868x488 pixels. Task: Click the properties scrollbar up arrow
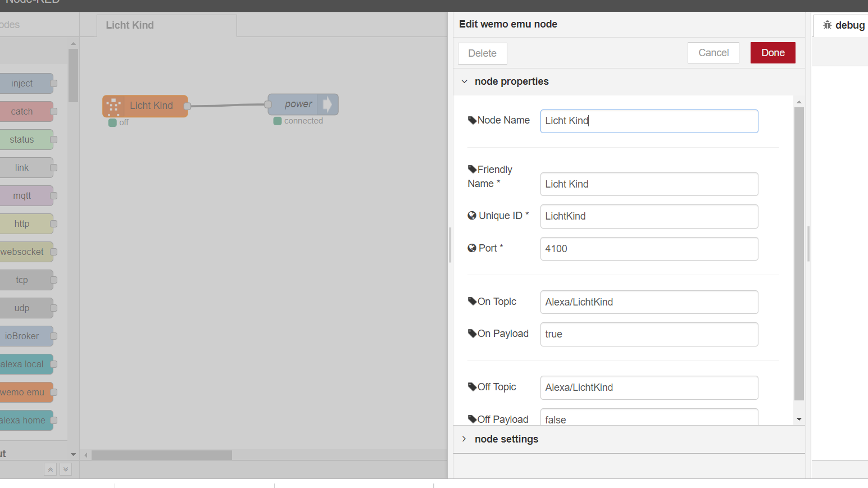[x=799, y=102]
